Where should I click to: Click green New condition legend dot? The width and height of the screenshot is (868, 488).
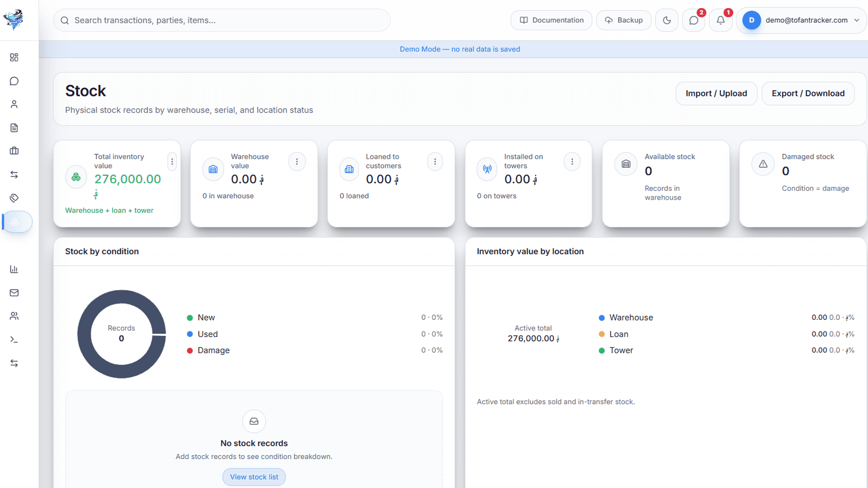(x=190, y=318)
